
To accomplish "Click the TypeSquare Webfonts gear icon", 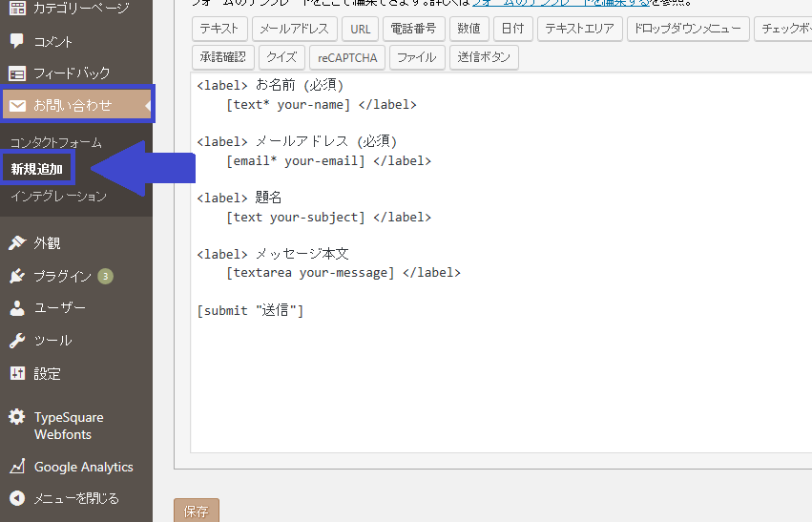I will click(17, 417).
